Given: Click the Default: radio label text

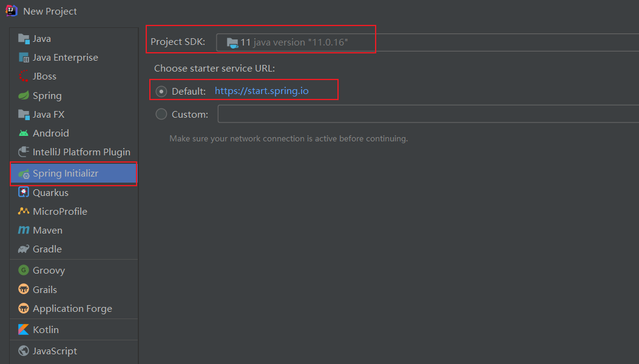Looking at the screenshot, I should pyautogui.click(x=189, y=92).
